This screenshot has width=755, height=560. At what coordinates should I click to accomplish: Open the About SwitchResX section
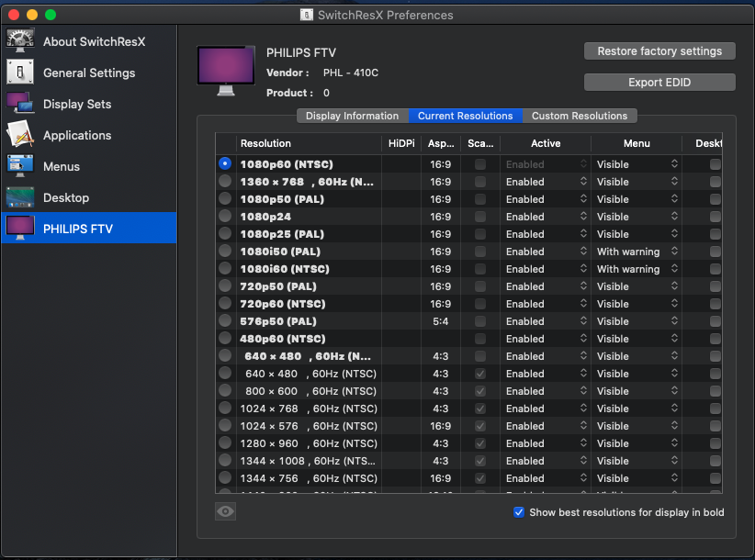pos(94,42)
